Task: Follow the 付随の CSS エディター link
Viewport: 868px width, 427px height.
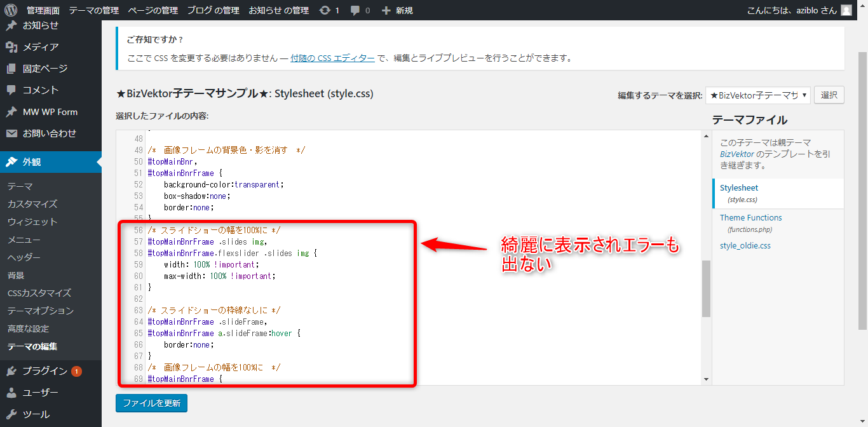Action: pos(332,58)
